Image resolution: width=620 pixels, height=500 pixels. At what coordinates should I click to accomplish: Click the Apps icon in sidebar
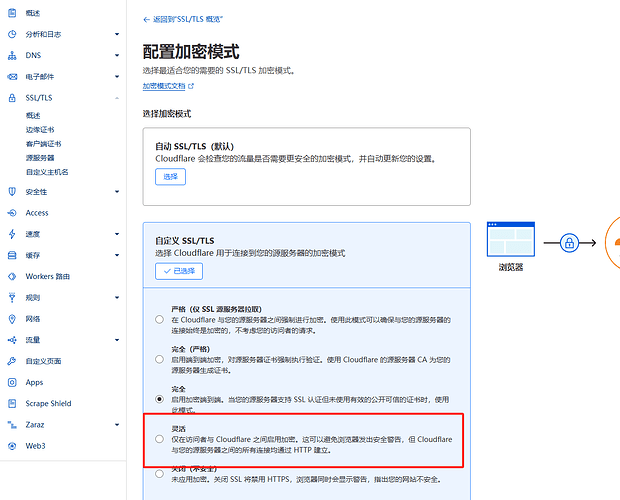(x=12, y=382)
